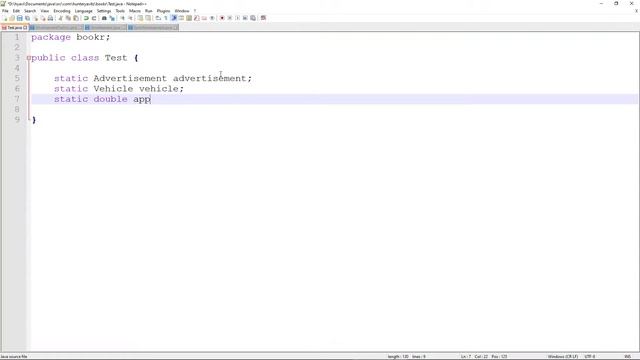
Task: Open the Tools menu
Action: click(120, 11)
